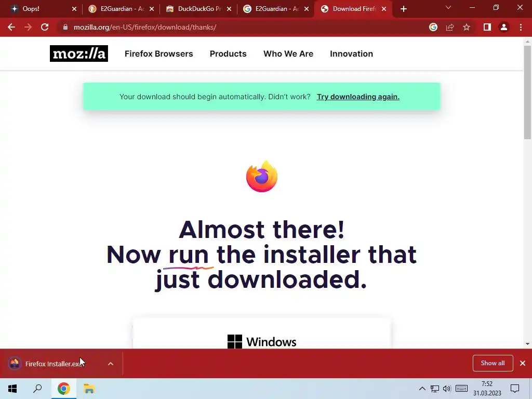
Task: Click the forward navigation arrow
Action: 28,27
